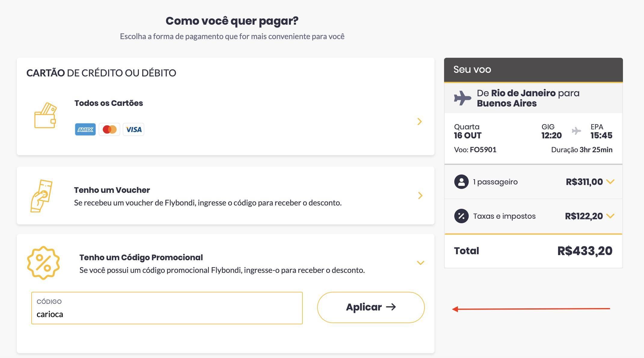The width and height of the screenshot is (644, 358).
Task: Click the wallet cards icon
Action: point(45,116)
